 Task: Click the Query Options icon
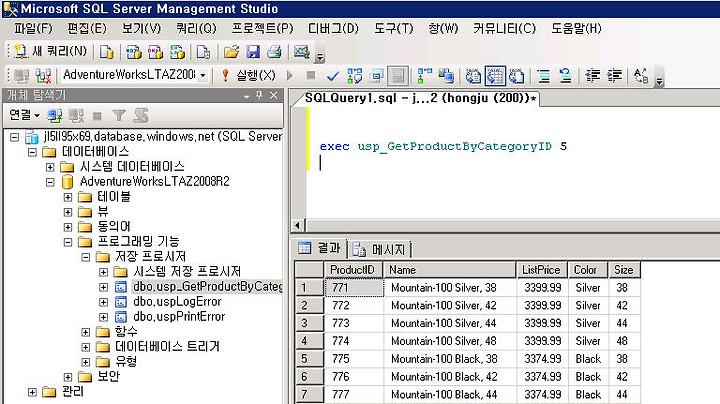[377, 76]
